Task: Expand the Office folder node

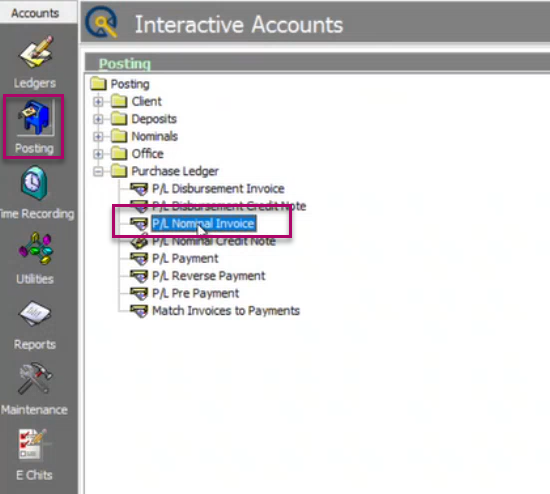Action: (98, 154)
